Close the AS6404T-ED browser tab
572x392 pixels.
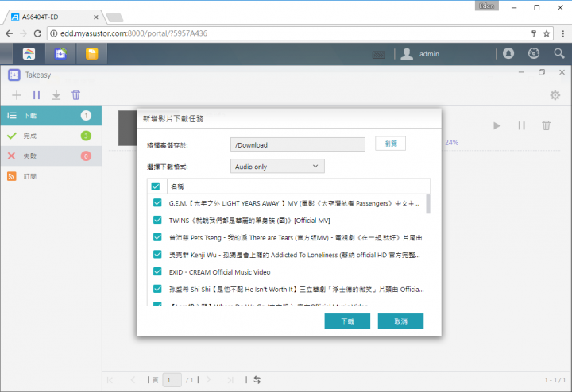click(x=95, y=17)
